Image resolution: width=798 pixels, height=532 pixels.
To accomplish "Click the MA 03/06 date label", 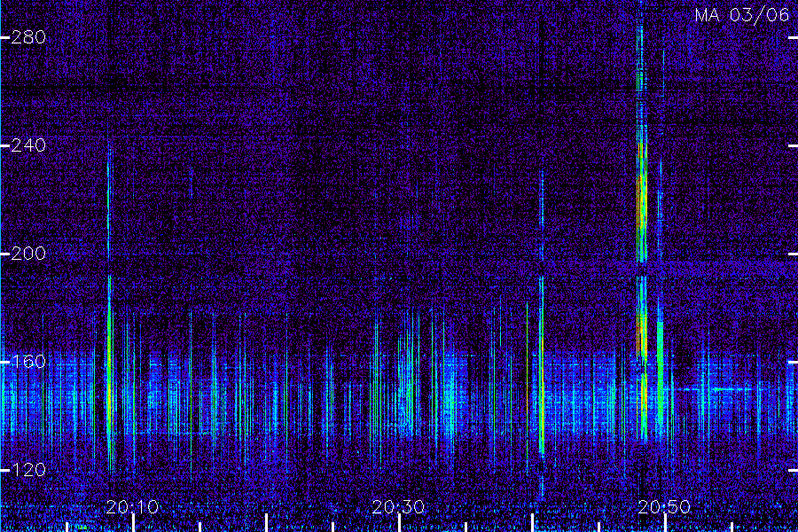I will [x=742, y=15].
